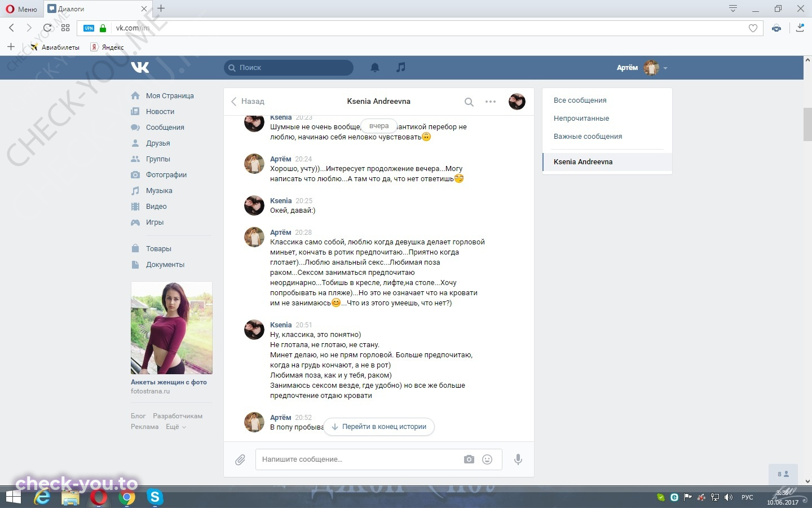Open Моя Страница in sidebar
The width and height of the screenshot is (812, 508).
170,96
